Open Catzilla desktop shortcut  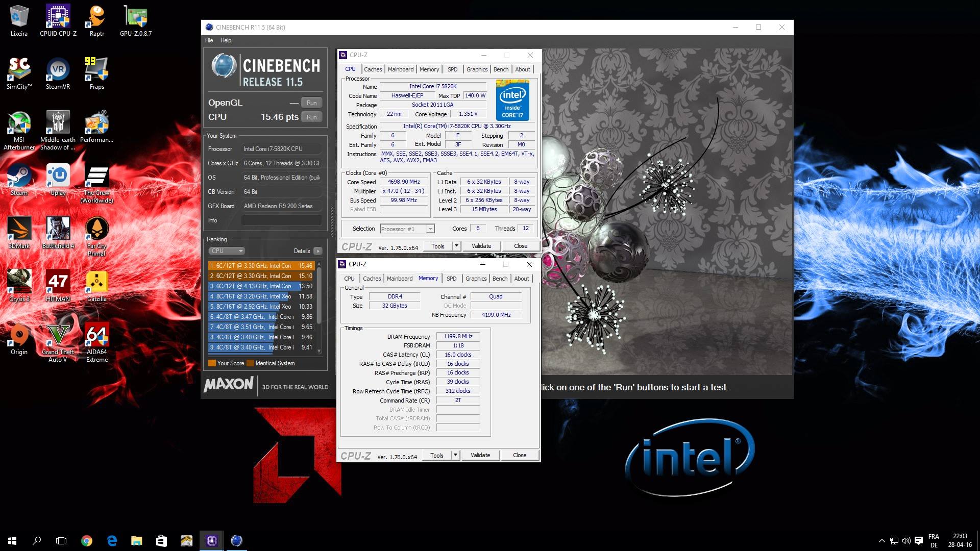(97, 286)
